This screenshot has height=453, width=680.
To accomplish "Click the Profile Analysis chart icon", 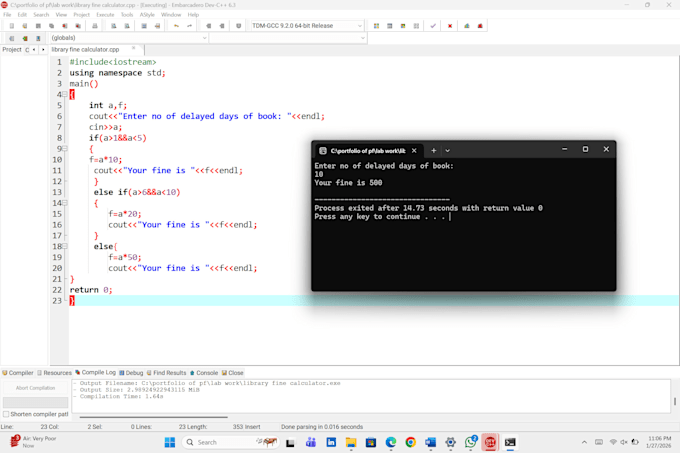I will click(x=467, y=26).
